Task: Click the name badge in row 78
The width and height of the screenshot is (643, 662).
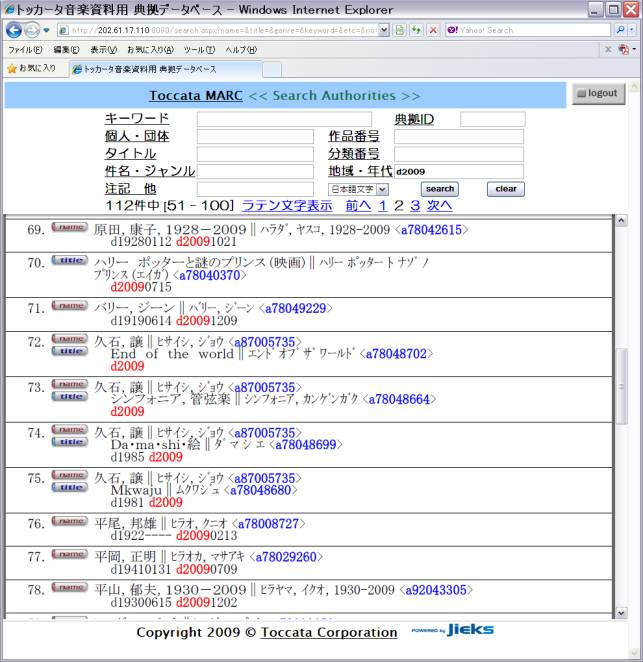Action: 70,587
